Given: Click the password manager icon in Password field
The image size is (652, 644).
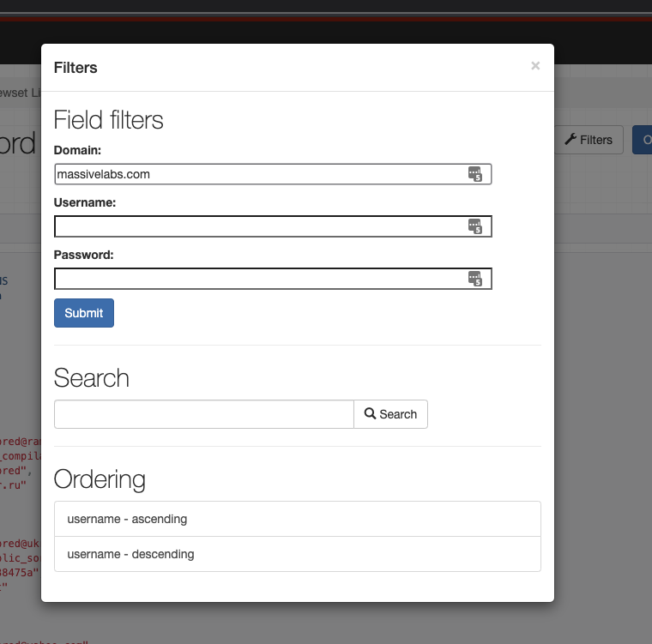Looking at the screenshot, I should pyautogui.click(x=475, y=279).
